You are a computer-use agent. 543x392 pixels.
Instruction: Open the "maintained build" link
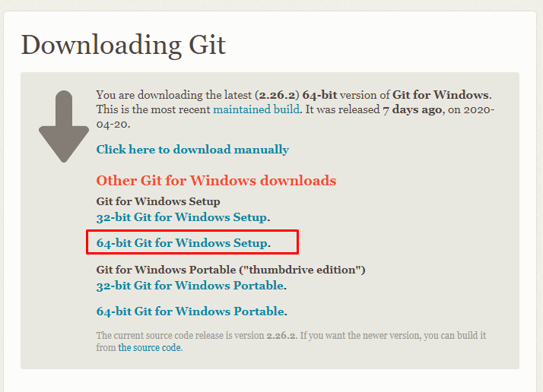point(256,109)
